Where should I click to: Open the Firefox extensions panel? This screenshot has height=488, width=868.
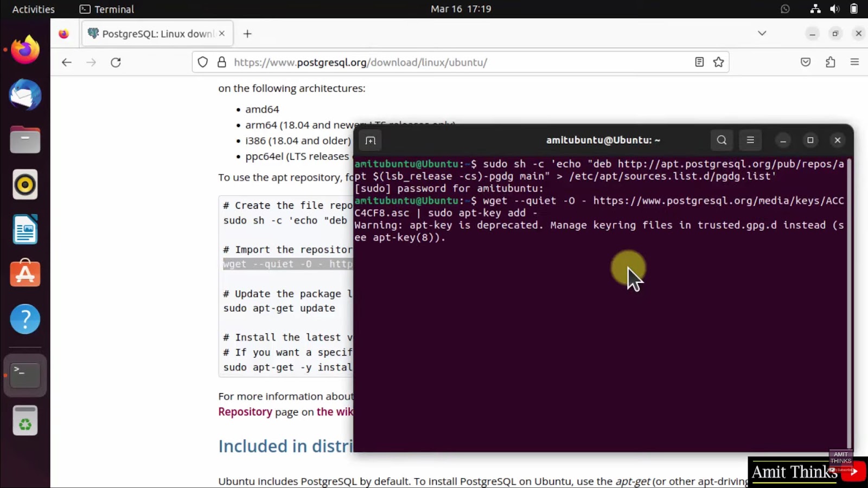830,62
